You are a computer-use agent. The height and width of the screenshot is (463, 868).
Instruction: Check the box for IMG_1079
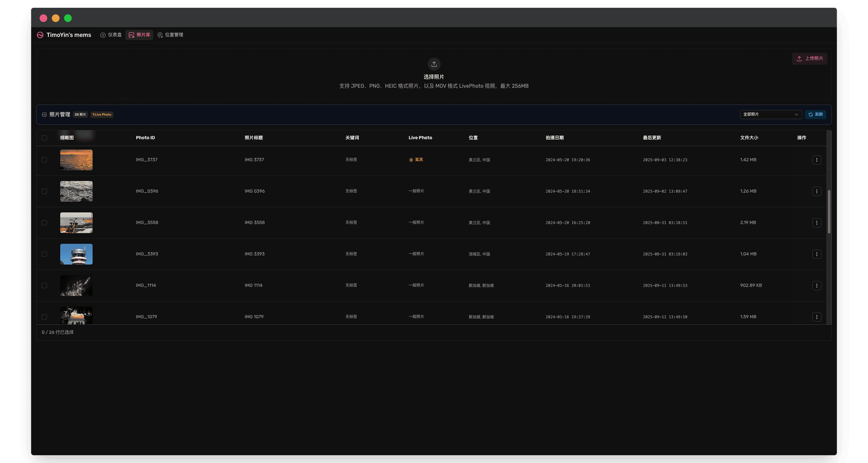(x=44, y=317)
